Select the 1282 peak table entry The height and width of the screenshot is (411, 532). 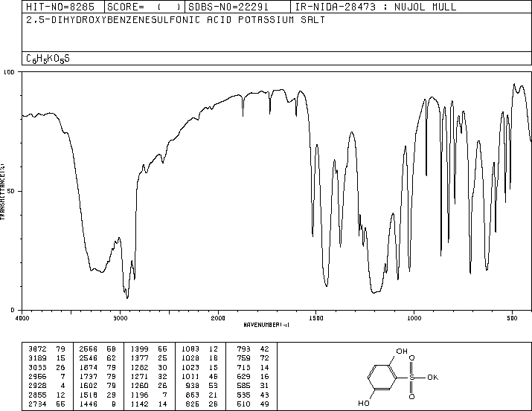[149, 367]
